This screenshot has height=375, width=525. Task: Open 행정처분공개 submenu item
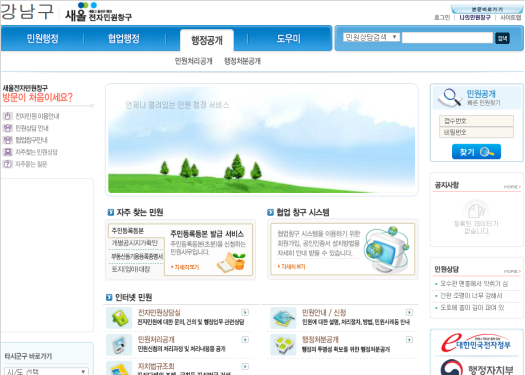tap(242, 61)
